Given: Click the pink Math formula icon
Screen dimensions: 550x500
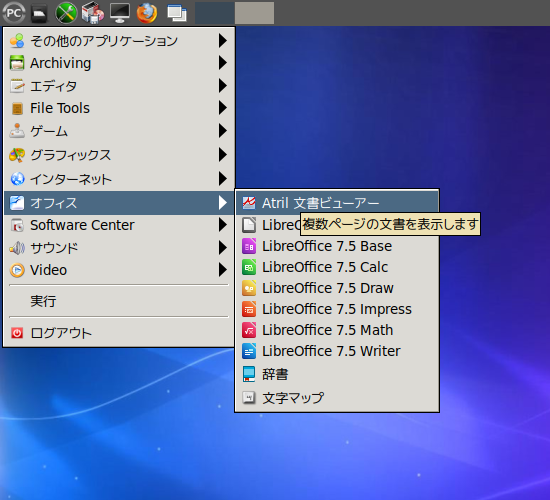Looking at the screenshot, I should tap(249, 330).
